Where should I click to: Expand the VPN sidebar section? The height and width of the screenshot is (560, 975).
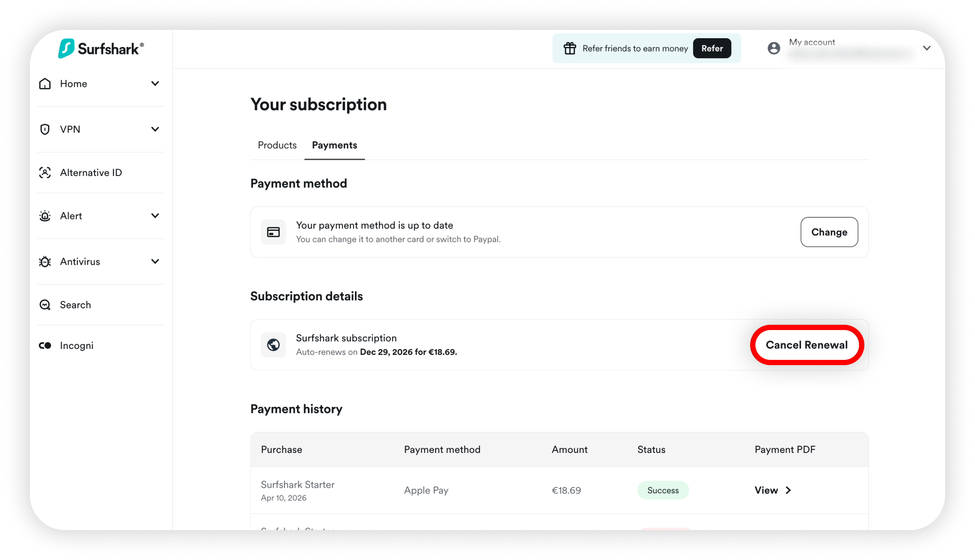[x=155, y=129]
